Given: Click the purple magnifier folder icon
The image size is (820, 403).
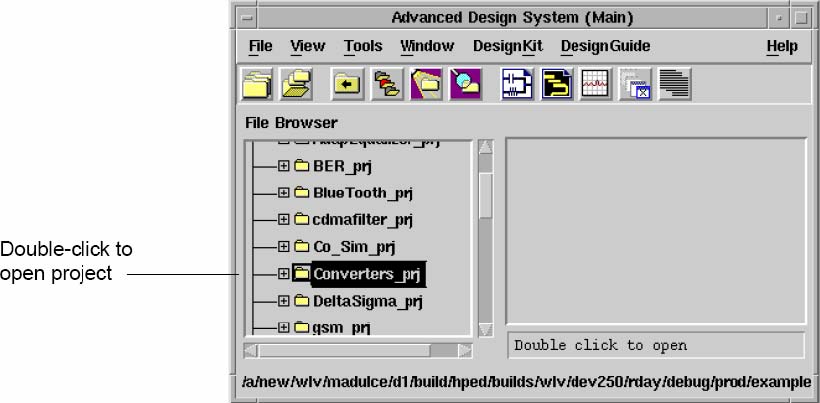Looking at the screenshot, I should 465,84.
